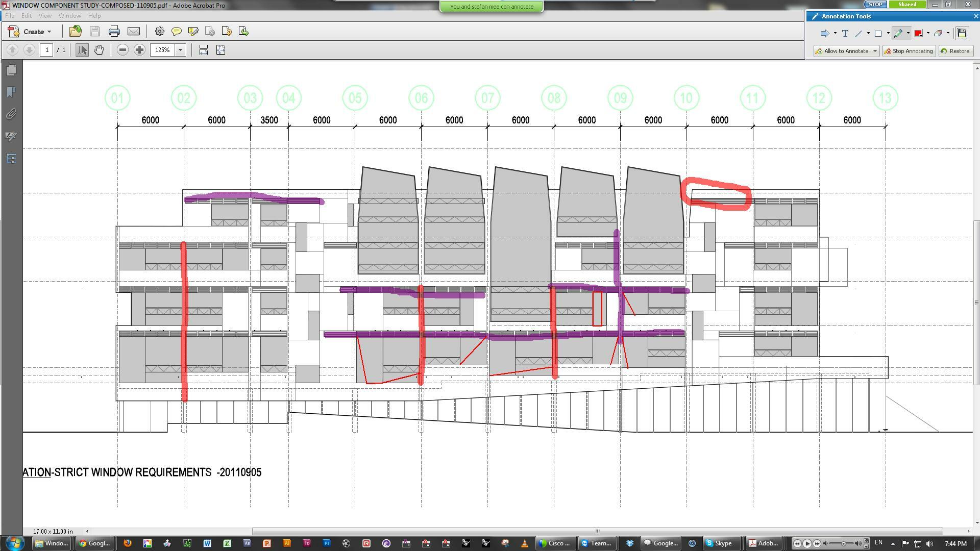Viewport: 980px width, 551px height.
Task: Add a sticky note comment
Action: click(177, 32)
